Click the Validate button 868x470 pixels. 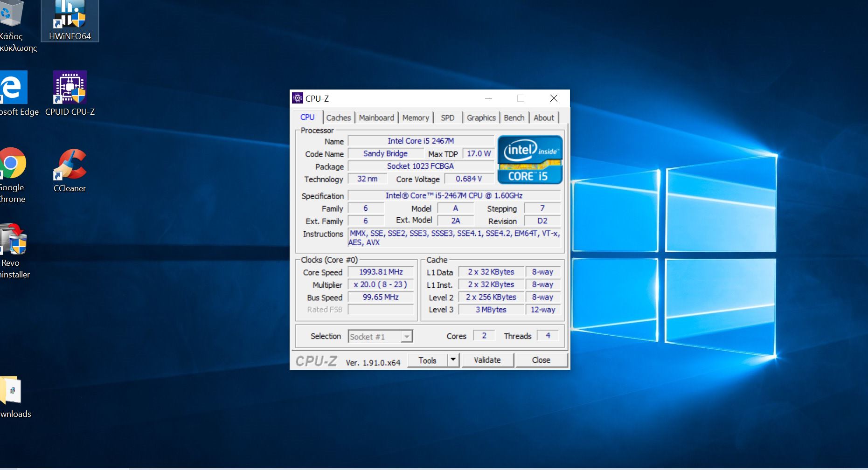point(487,360)
